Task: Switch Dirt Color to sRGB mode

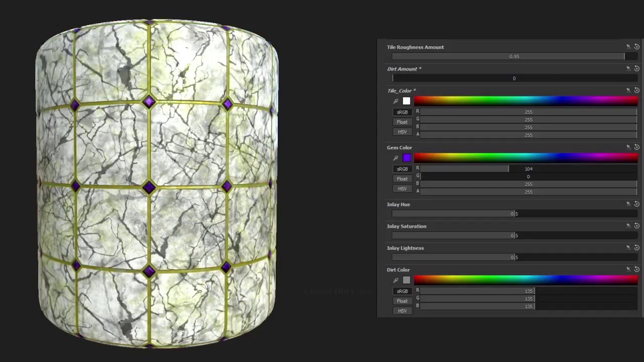Action: coord(402,291)
